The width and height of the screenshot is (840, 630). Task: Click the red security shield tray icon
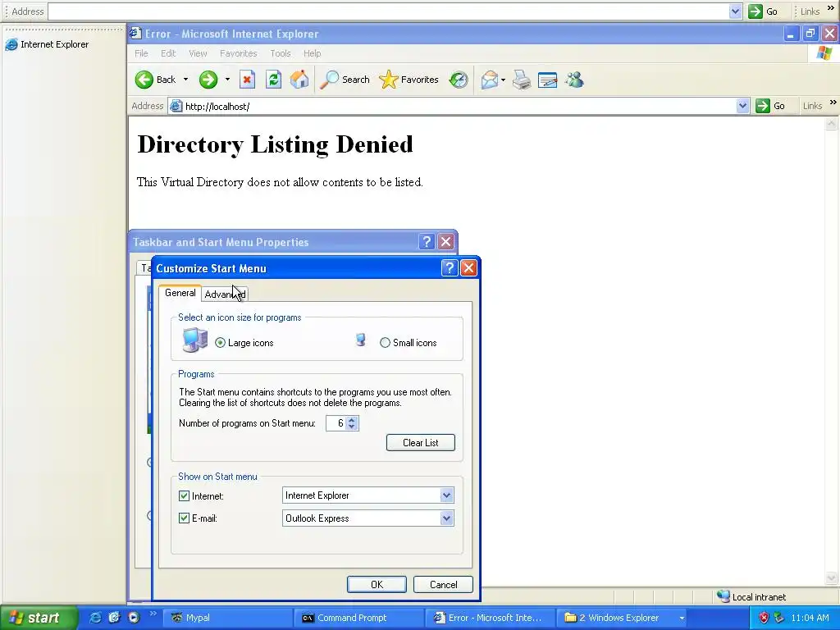[764, 618]
